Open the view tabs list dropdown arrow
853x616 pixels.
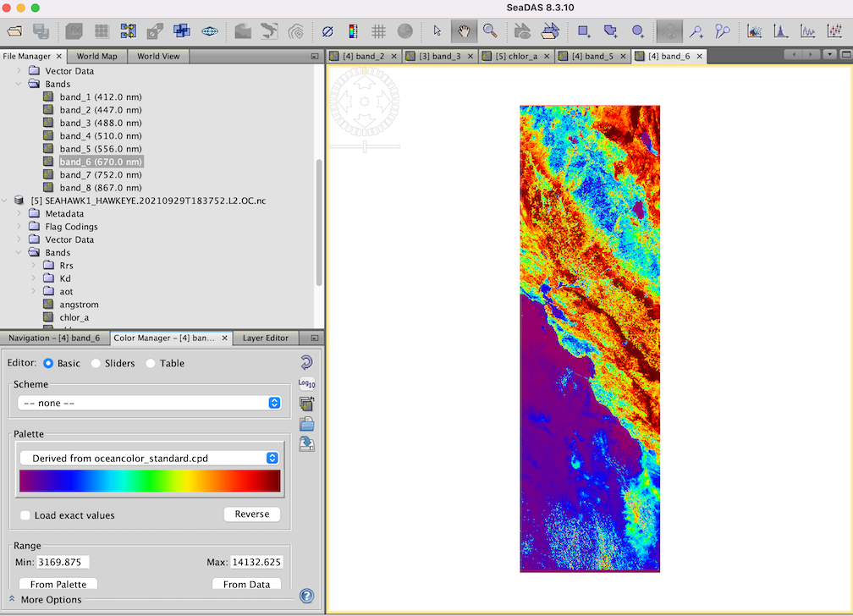[829, 54]
